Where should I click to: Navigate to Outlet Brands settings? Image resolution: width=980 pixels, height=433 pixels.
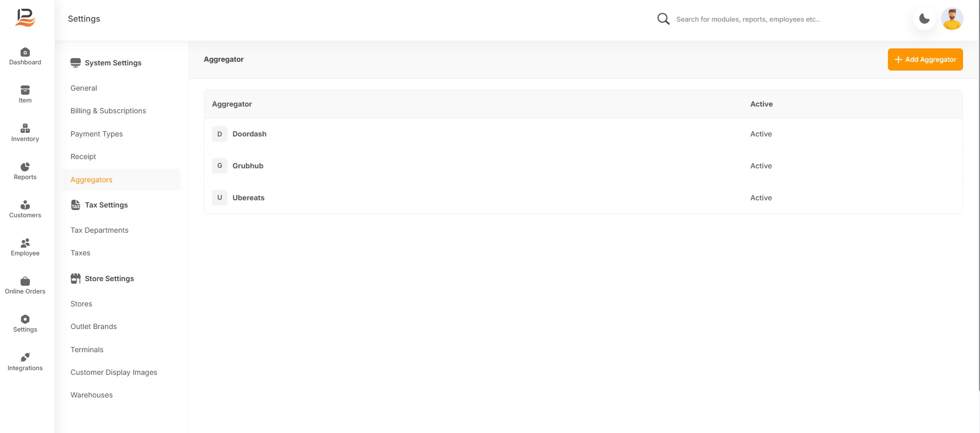point(94,326)
